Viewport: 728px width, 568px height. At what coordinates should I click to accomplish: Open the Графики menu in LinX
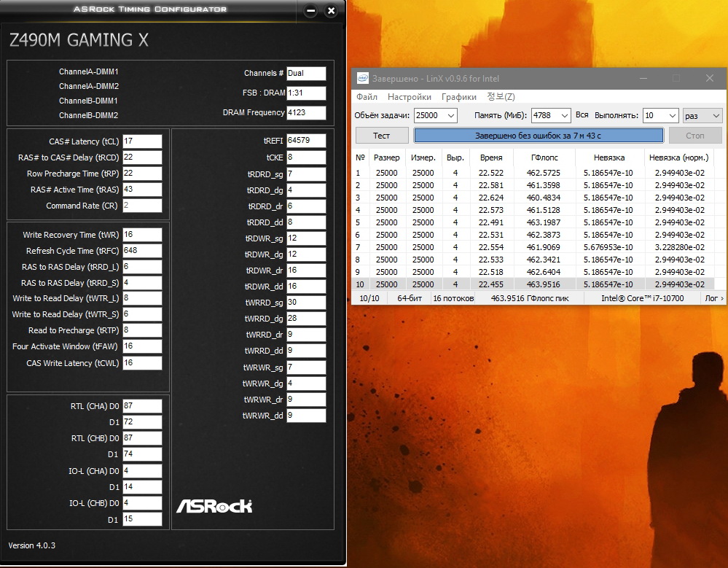tap(458, 96)
